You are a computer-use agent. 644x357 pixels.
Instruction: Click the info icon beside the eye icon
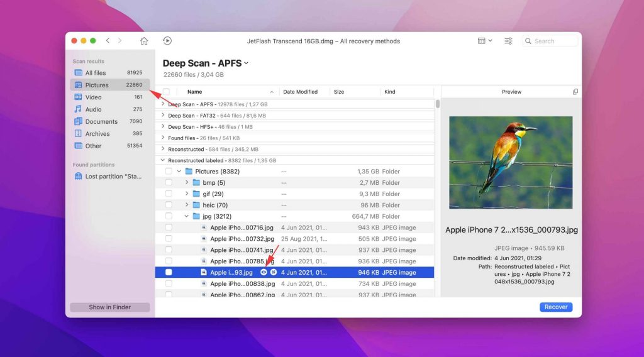(273, 272)
